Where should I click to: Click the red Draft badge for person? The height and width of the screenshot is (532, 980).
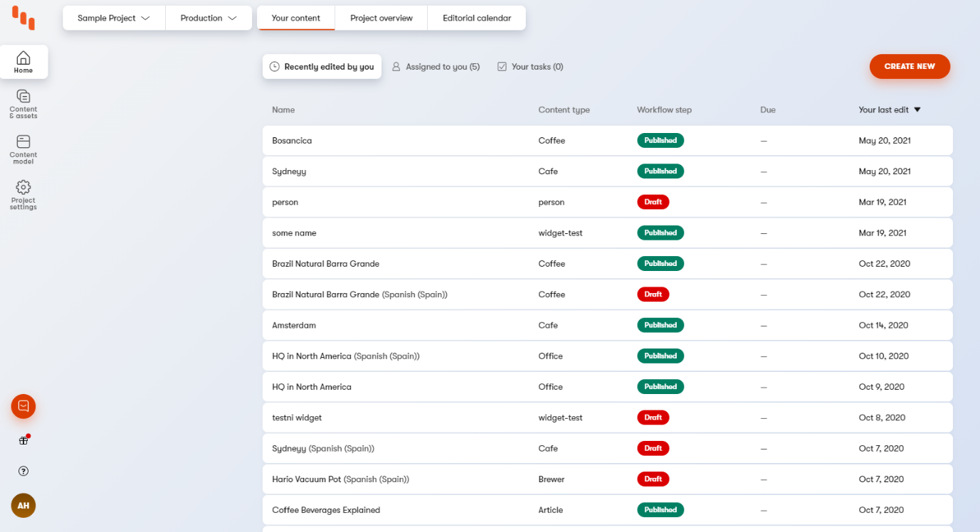point(653,202)
